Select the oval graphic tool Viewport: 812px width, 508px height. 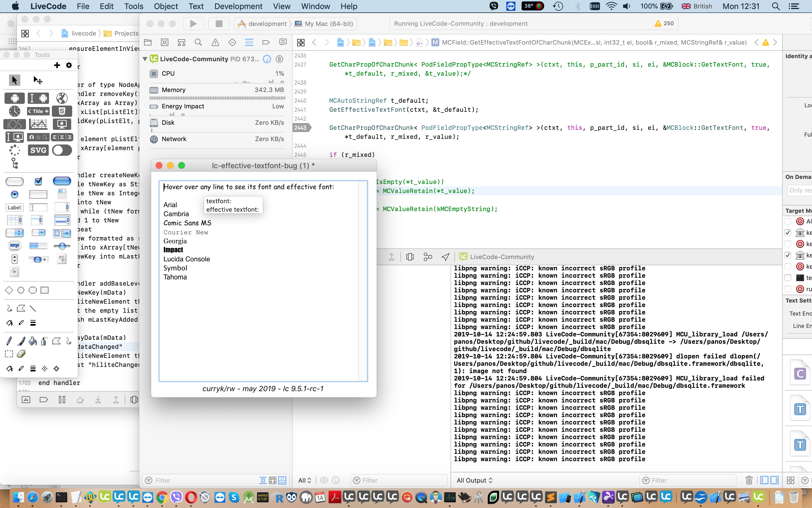tap(21, 290)
